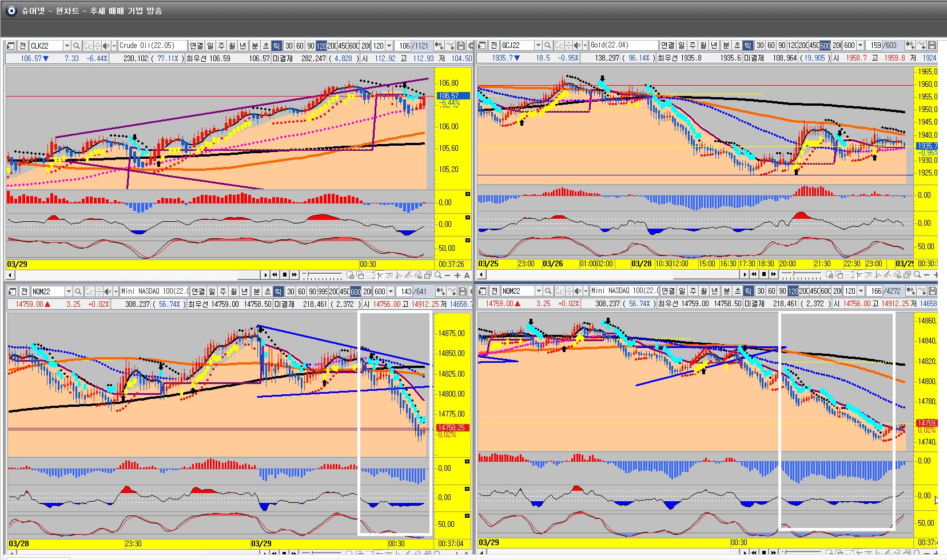Click zoom magnifier below the Crude Oil chart
Viewport: 947px width, 560px height.
pyautogui.click(x=438, y=275)
